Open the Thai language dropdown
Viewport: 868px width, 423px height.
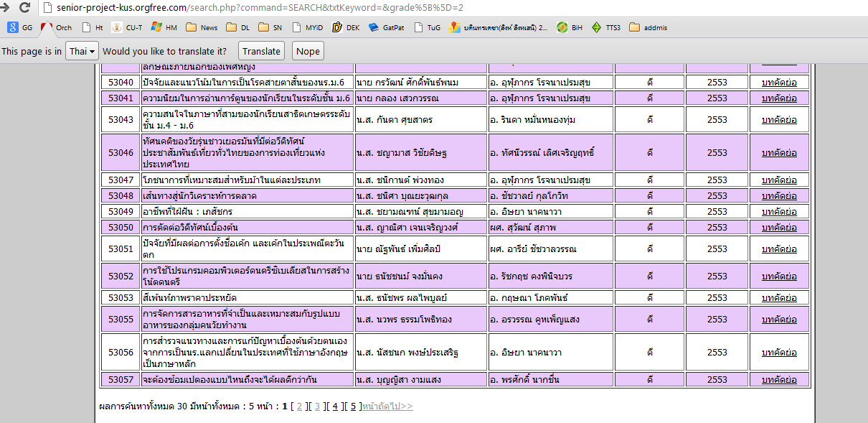pyautogui.click(x=82, y=51)
